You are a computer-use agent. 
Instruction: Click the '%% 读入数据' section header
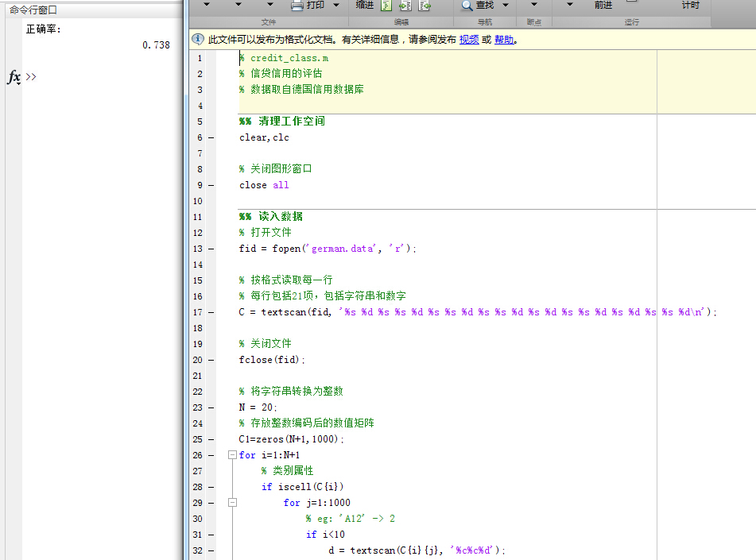pos(271,216)
